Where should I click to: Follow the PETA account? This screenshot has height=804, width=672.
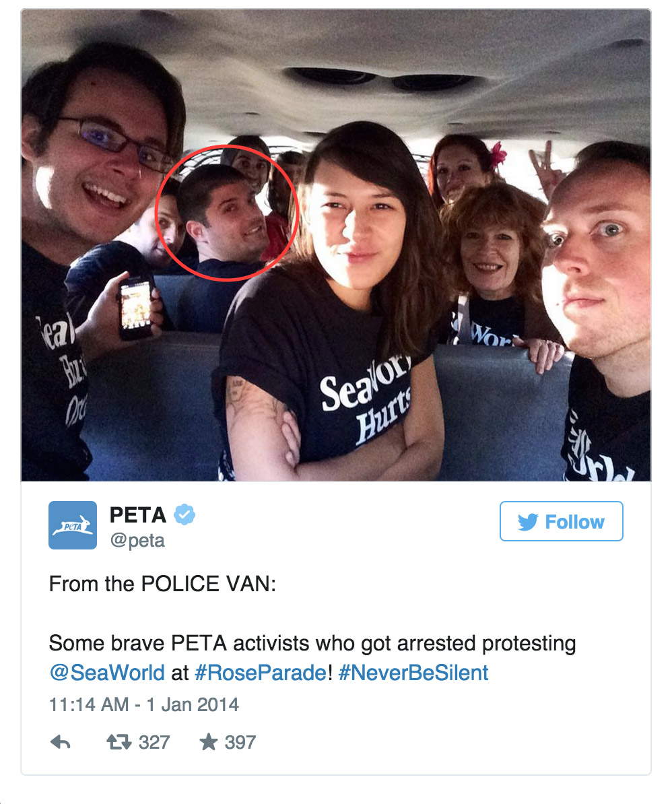[562, 521]
